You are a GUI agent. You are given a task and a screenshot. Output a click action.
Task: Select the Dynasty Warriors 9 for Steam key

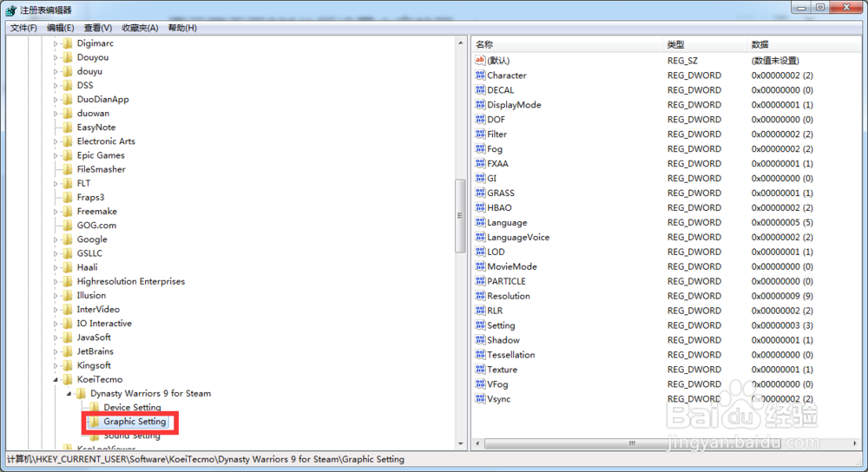click(150, 393)
